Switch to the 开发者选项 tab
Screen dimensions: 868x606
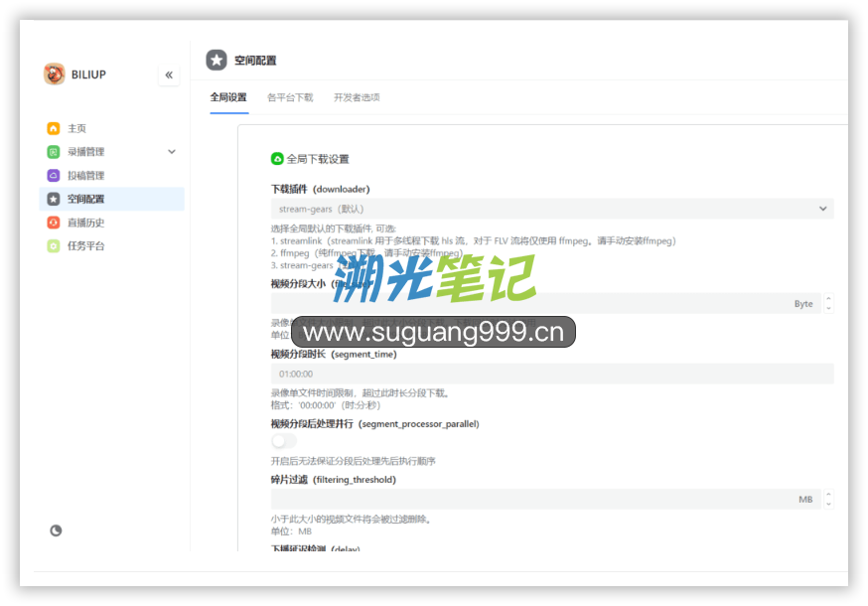[x=357, y=97]
